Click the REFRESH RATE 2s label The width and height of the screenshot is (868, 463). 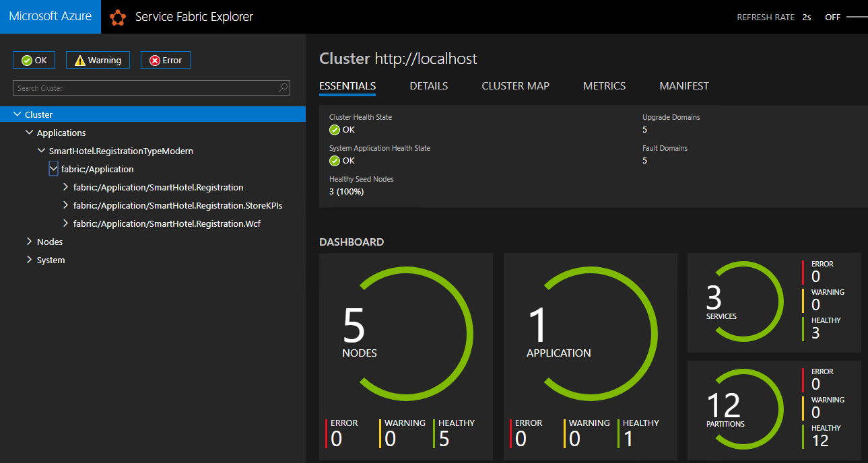pos(774,17)
